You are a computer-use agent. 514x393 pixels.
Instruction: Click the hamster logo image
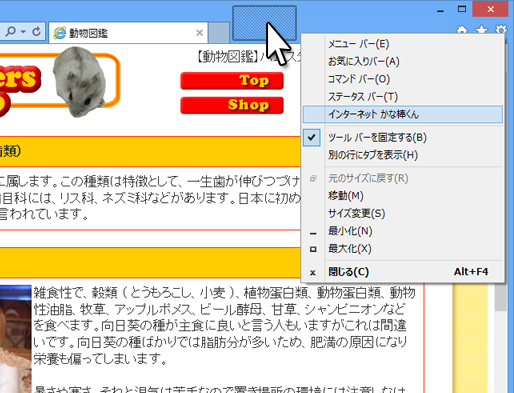[80, 82]
